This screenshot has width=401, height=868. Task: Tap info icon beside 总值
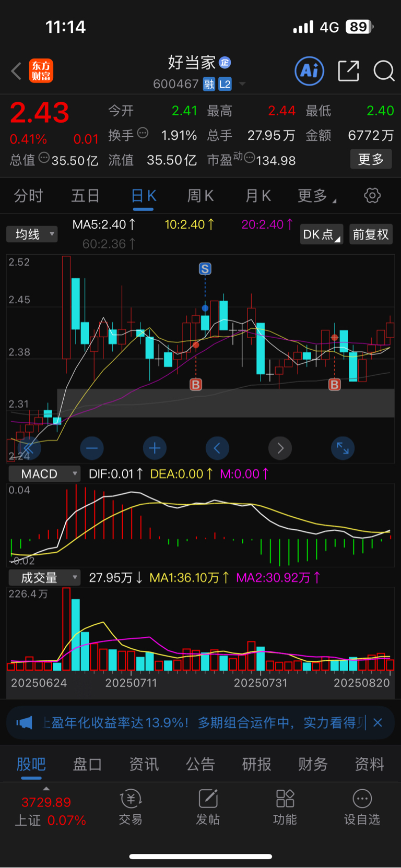[x=44, y=157]
